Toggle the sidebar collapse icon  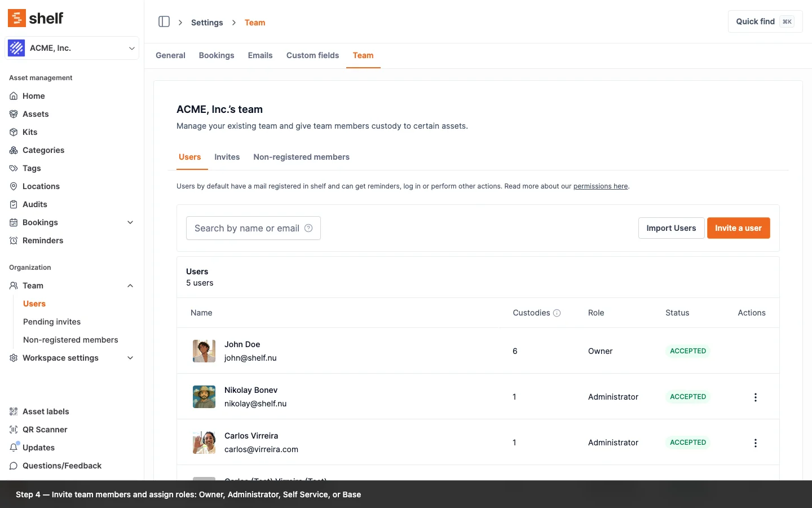[x=164, y=22]
